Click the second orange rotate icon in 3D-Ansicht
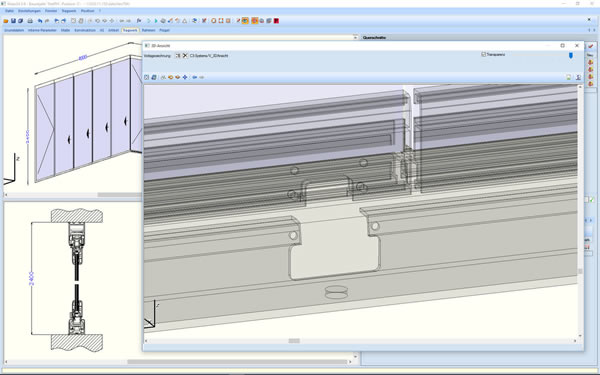This screenshot has width=600, height=375. pos(178,77)
